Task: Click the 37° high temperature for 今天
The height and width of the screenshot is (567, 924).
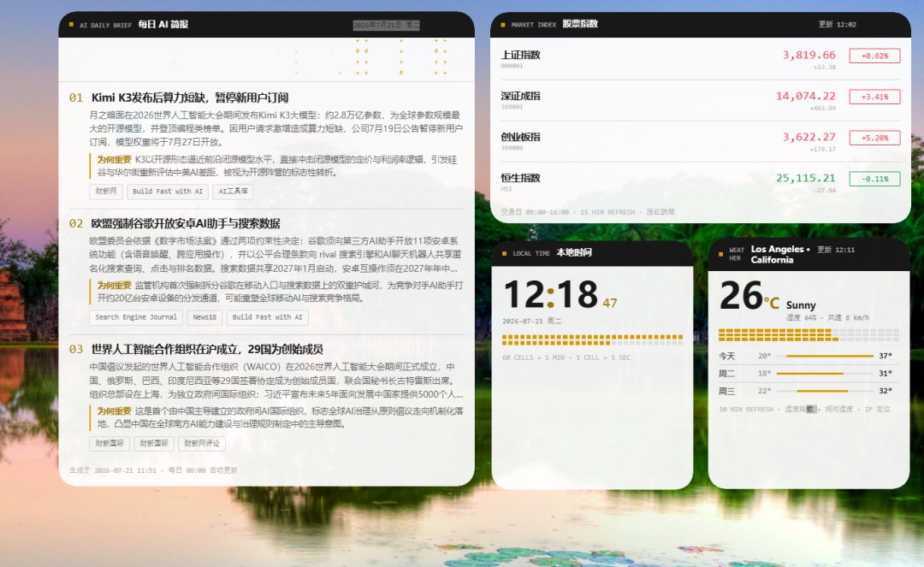Action: pos(885,356)
